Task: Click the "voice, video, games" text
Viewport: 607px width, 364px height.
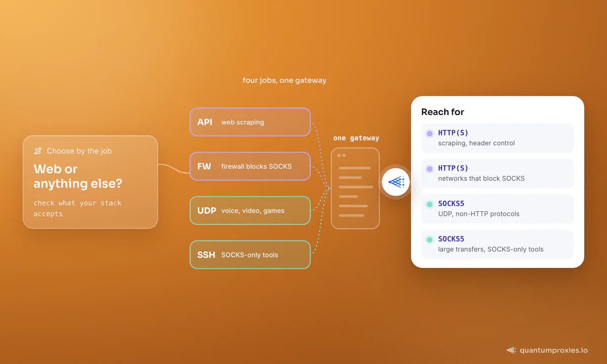Action: tap(253, 210)
